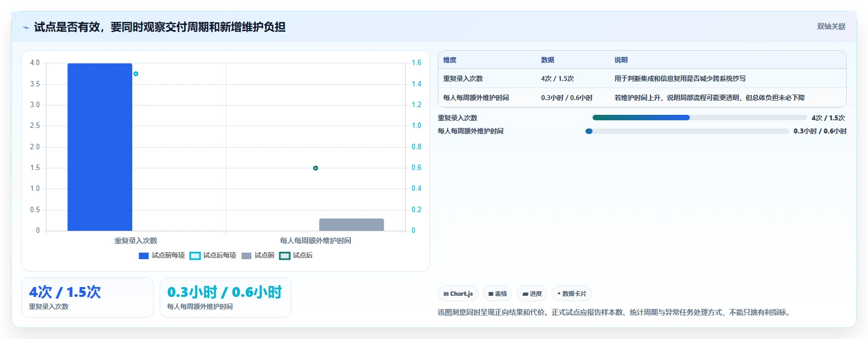Click the 0.3小时 / 0.6小时 progress value label
Viewport: 868px width, 339px height.
[820, 131]
